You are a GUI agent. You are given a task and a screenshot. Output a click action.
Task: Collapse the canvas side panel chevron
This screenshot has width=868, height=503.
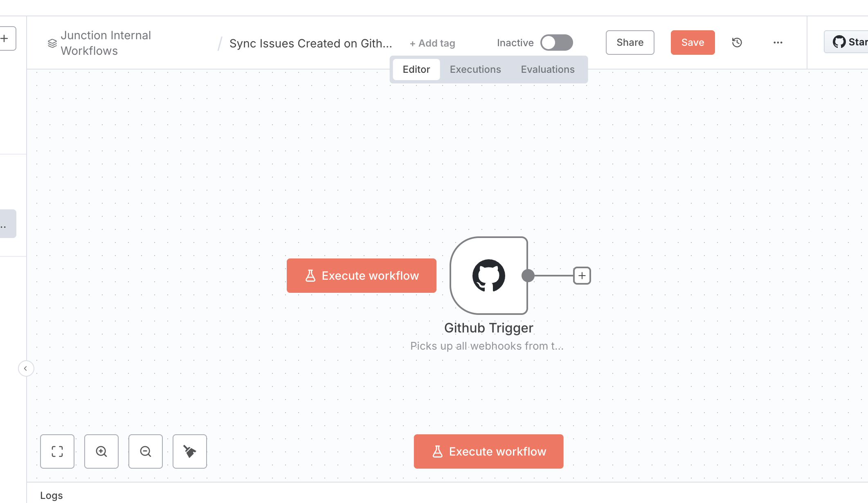[26, 368]
